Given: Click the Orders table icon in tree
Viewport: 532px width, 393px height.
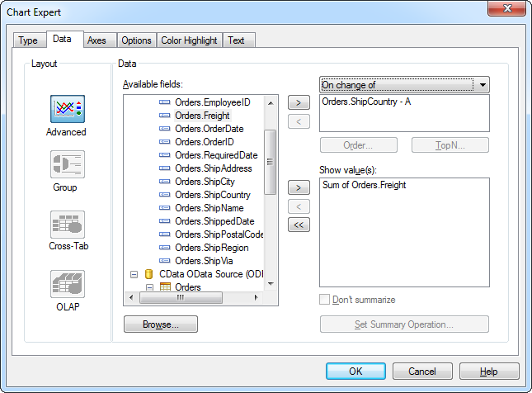Looking at the screenshot, I should tap(166, 287).
